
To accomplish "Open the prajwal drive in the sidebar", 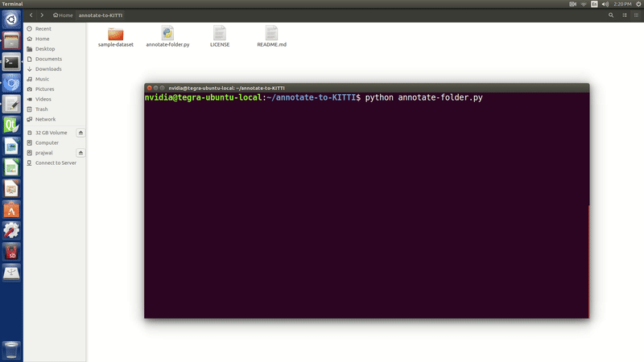I will pos(44,153).
